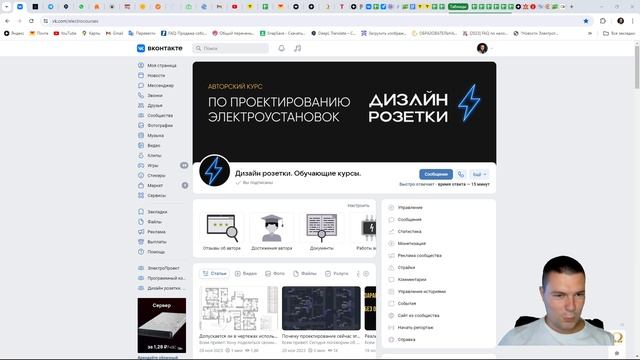Click the Настроить link
Screen dimensions: 640x360
pyautogui.click(x=358, y=206)
